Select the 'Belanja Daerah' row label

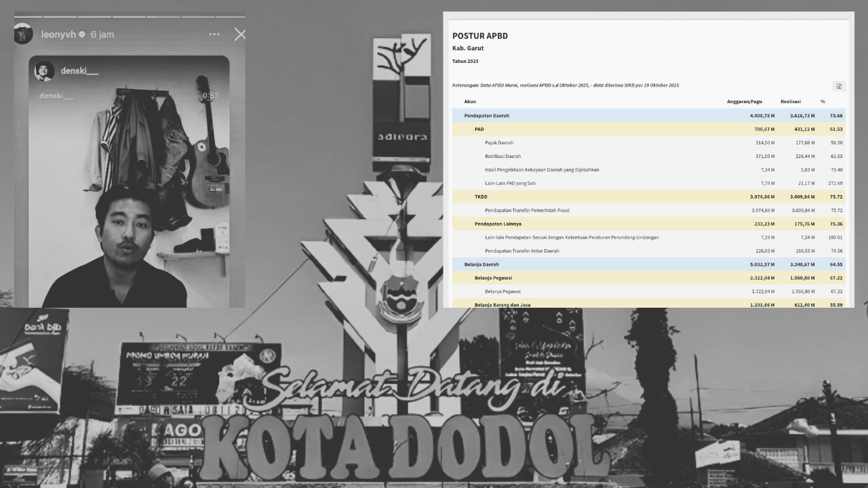(481, 265)
